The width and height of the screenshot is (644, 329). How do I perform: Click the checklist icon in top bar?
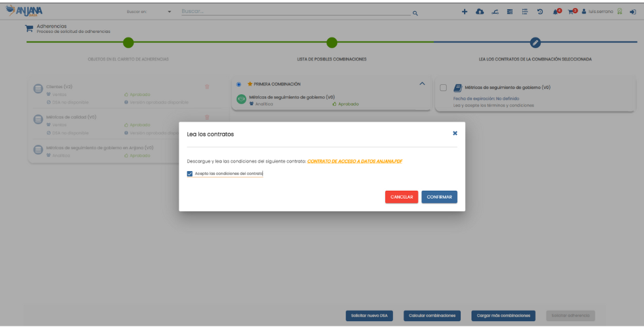(x=525, y=12)
